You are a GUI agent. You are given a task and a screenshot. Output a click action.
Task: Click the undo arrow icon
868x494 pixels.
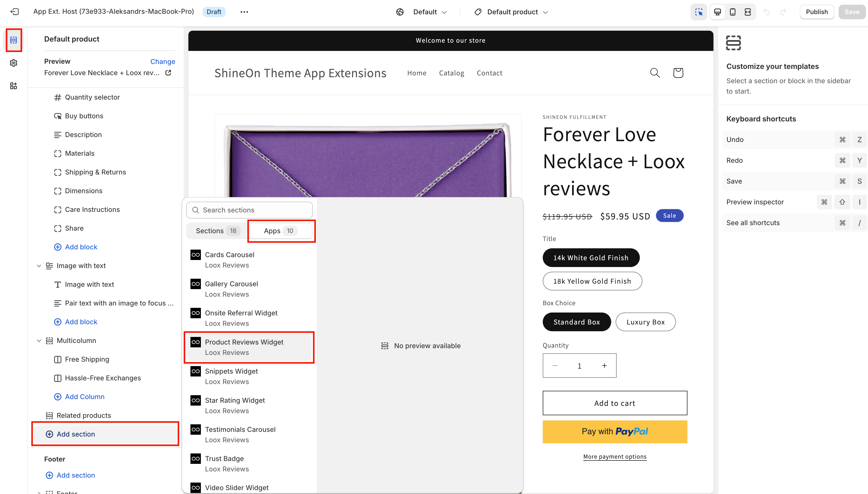pos(767,12)
